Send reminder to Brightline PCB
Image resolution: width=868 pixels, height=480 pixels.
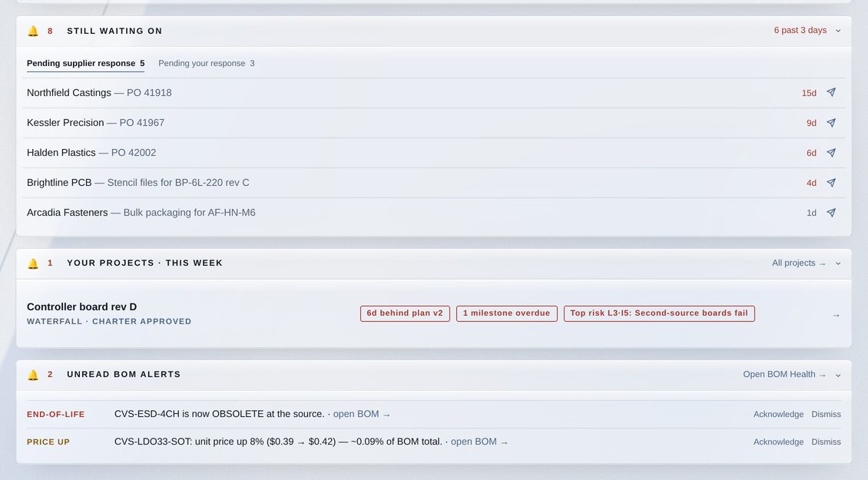[831, 182]
